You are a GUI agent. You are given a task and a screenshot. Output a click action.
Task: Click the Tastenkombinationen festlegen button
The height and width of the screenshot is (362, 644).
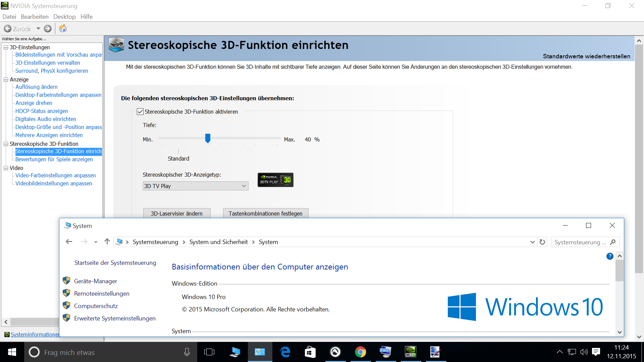pos(265,214)
